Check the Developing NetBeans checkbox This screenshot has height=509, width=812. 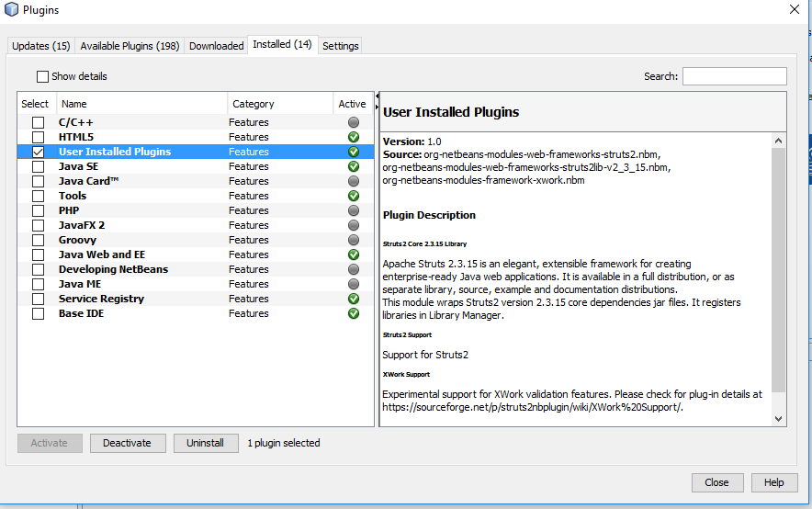(x=38, y=270)
